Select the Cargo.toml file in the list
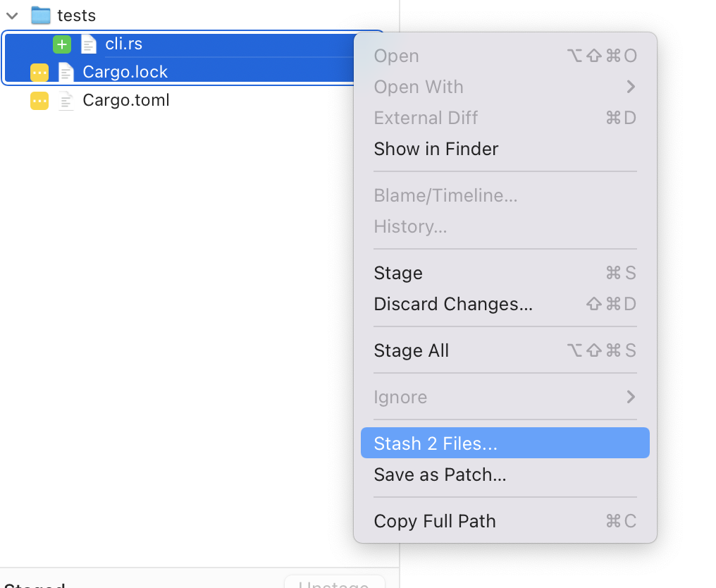 (125, 100)
